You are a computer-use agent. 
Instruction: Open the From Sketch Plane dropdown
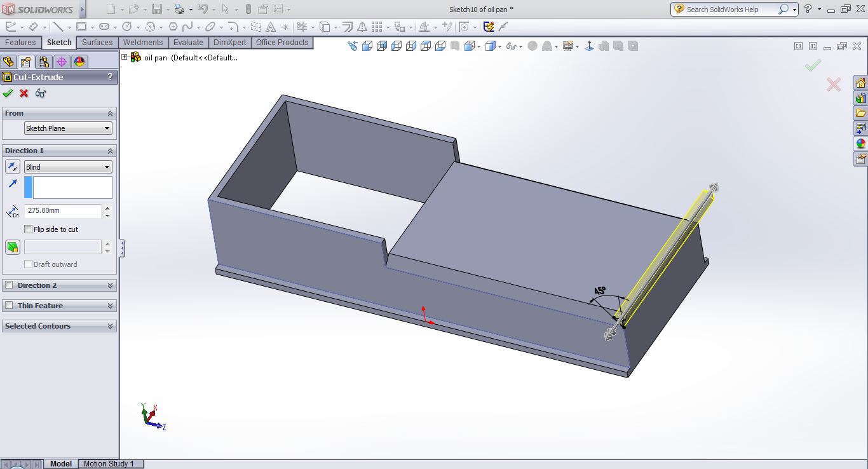point(68,128)
